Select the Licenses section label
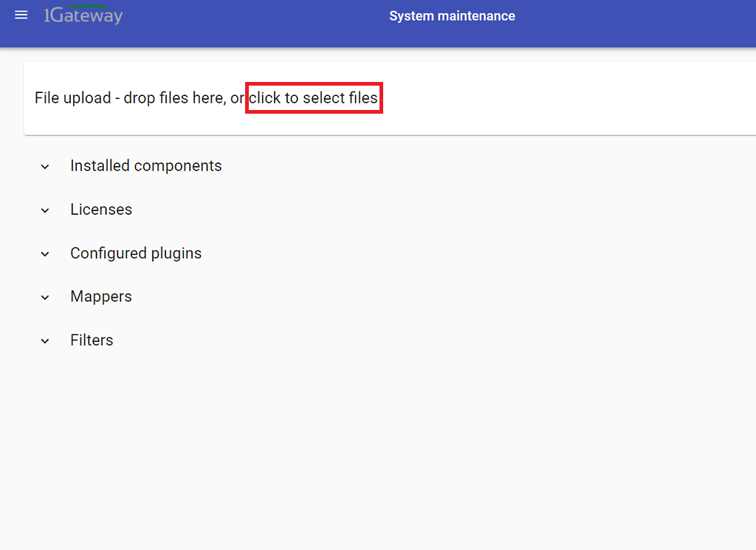 click(101, 210)
